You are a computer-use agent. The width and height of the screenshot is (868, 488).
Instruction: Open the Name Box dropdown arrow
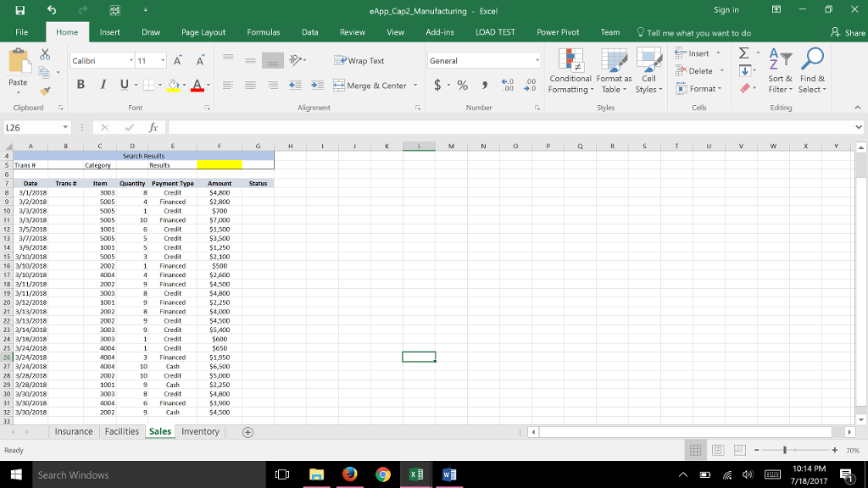coord(65,127)
